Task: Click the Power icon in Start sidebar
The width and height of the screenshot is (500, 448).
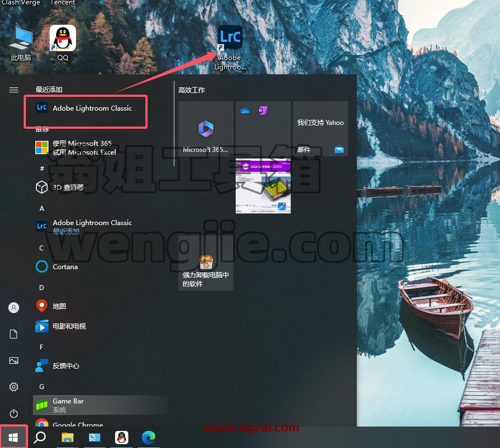Action: (x=14, y=413)
